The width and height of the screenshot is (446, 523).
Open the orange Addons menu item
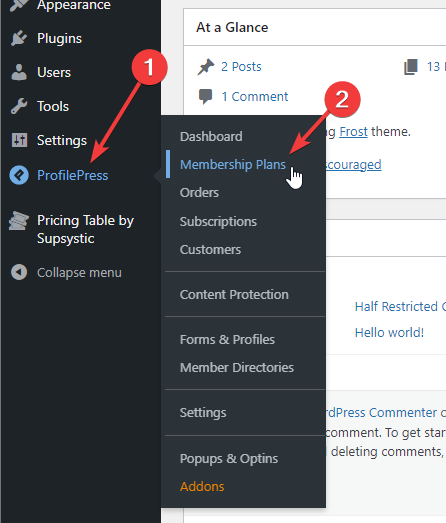pyautogui.click(x=202, y=486)
